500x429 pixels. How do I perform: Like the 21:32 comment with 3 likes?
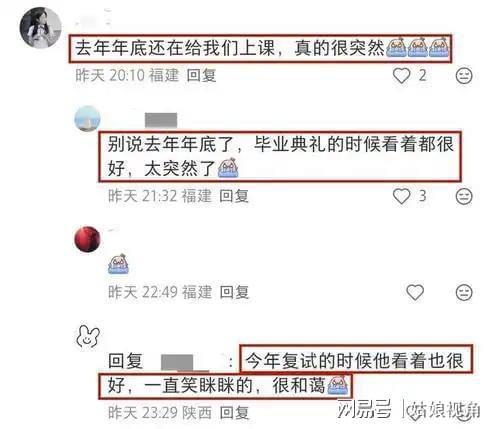point(401,196)
